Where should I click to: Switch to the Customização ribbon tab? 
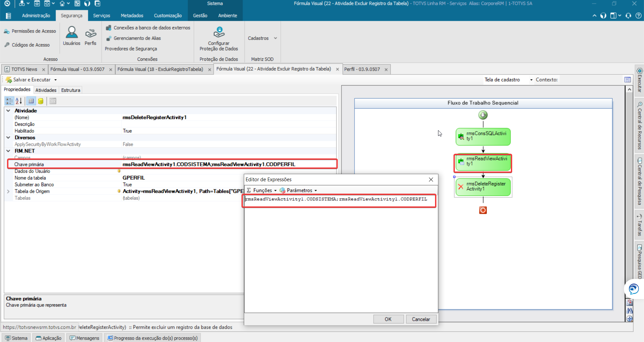pyautogui.click(x=168, y=15)
